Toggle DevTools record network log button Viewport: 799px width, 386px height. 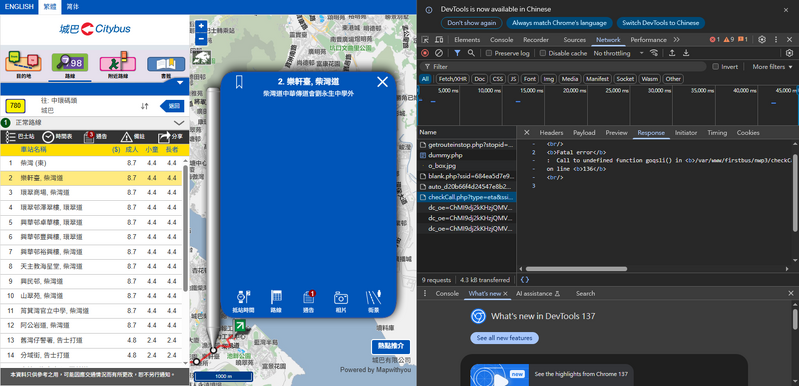pyautogui.click(x=425, y=53)
